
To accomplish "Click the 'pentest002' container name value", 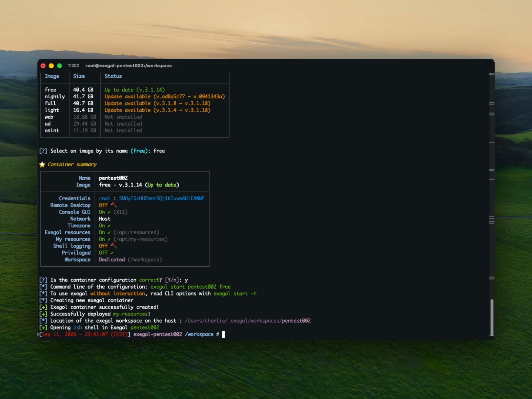I will pyautogui.click(x=113, y=178).
